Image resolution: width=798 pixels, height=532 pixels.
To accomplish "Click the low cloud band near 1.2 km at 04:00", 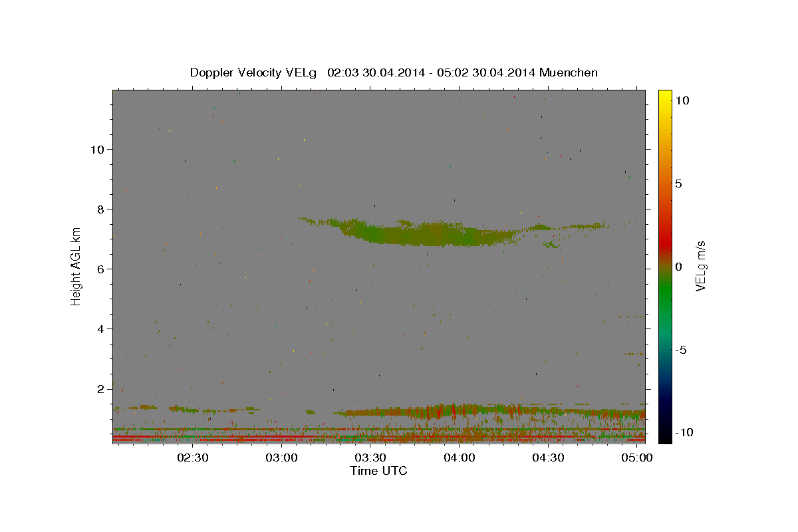I will point(459,411).
